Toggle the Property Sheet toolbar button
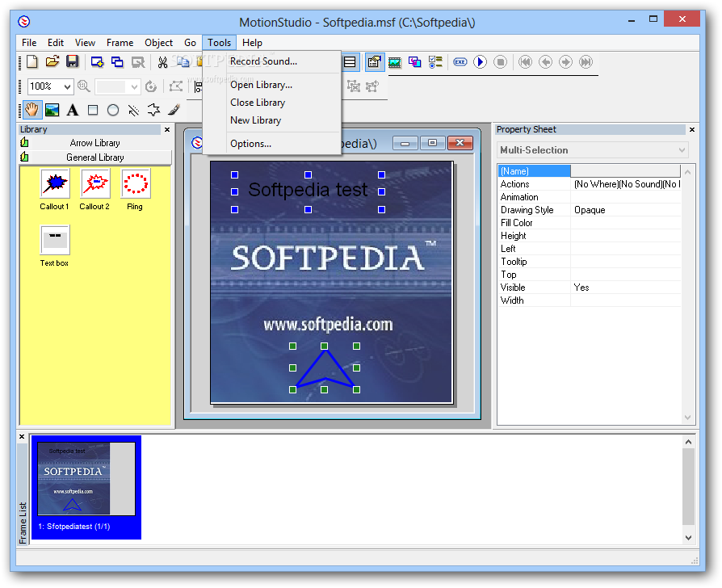722x588 pixels. coord(375,61)
